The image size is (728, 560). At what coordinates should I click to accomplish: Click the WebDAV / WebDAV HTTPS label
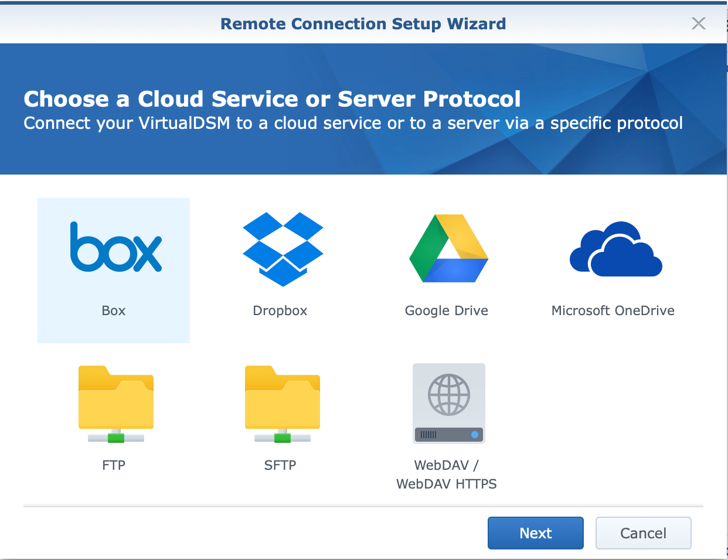point(447,474)
